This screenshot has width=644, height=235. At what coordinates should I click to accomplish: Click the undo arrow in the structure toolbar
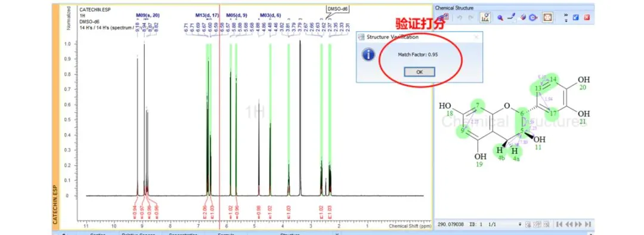pos(460,17)
